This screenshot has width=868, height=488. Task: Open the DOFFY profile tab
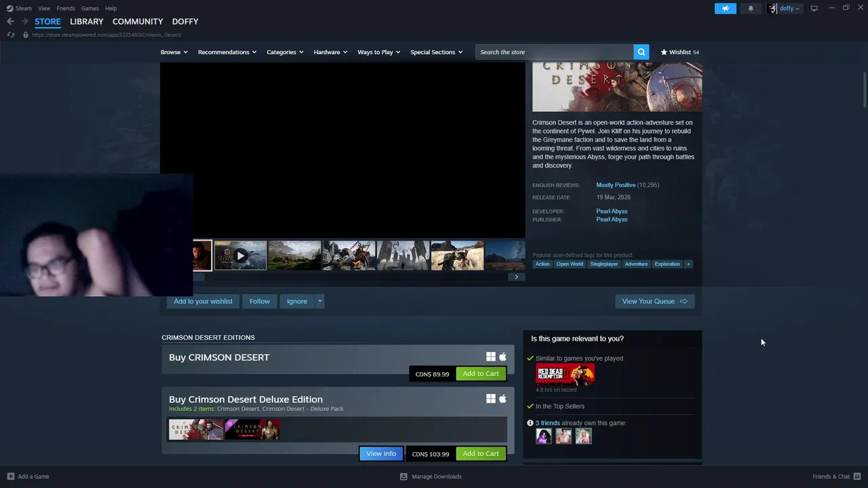pos(185,22)
